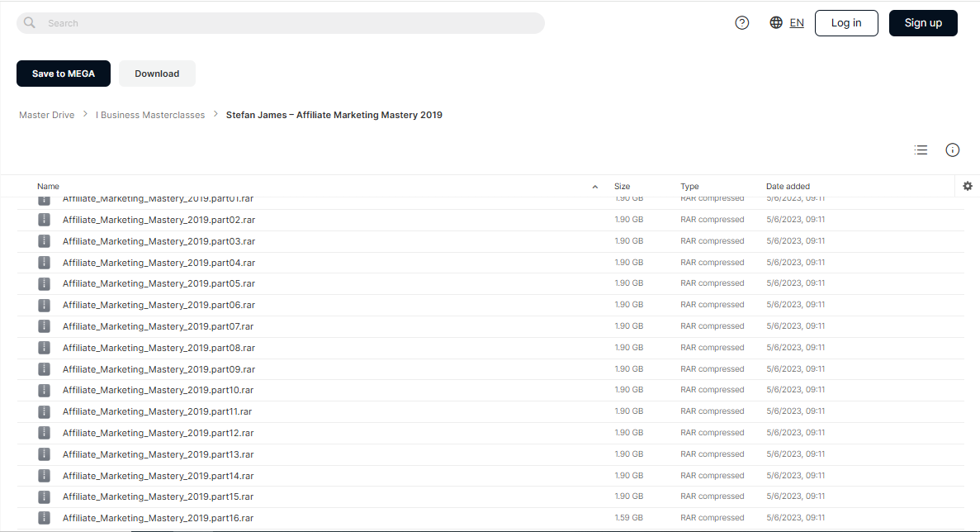Open the help question mark icon
This screenshot has height=532, width=980.
pyautogui.click(x=742, y=23)
